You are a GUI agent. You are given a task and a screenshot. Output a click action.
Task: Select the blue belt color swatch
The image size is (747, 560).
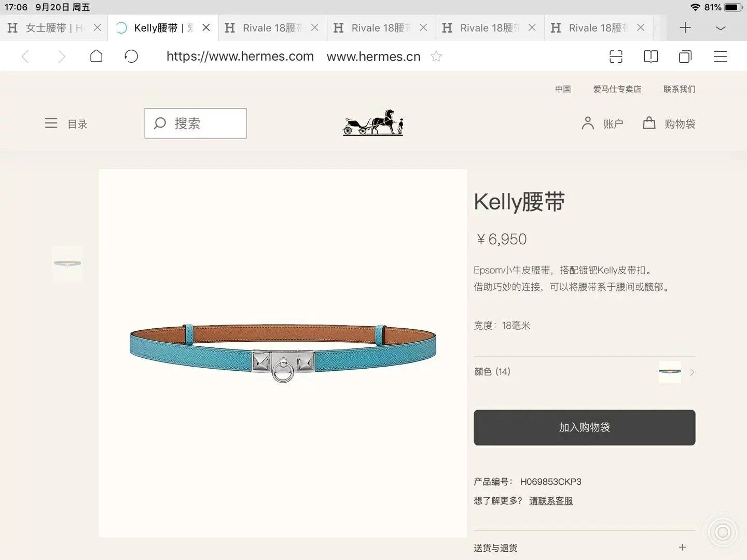pos(670,372)
